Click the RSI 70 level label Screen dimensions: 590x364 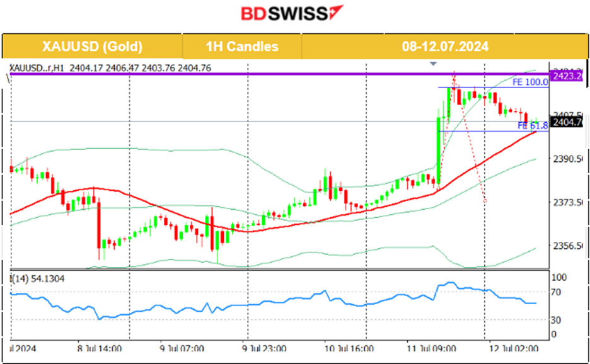(x=556, y=292)
